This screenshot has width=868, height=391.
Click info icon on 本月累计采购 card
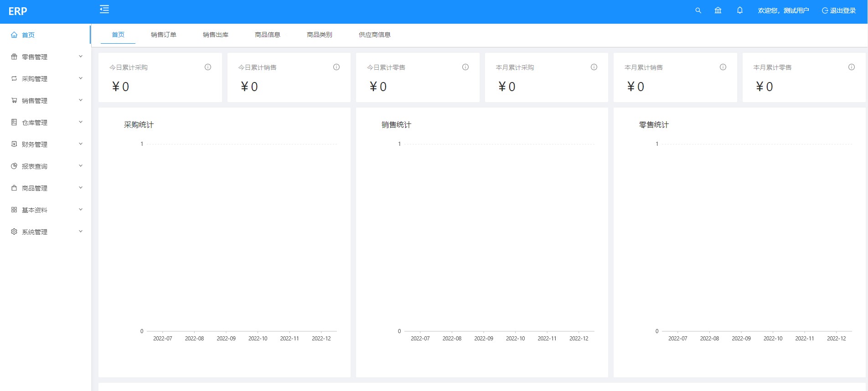594,67
